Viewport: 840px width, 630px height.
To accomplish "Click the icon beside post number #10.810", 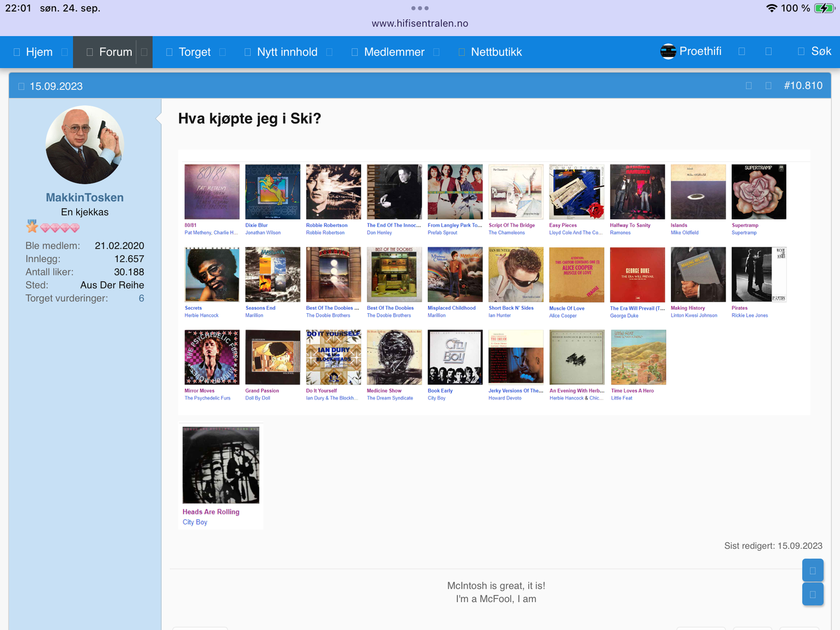I will (769, 86).
